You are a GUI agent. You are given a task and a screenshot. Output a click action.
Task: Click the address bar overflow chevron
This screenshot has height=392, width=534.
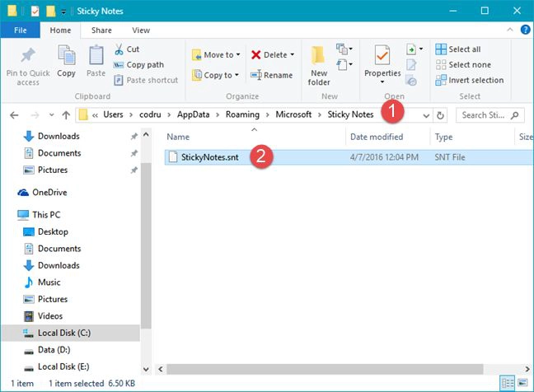click(x=95, y=115)
